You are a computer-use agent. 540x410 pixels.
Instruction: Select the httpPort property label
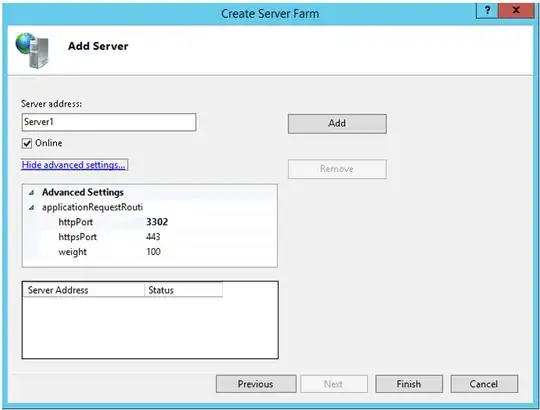pos(76,222)
